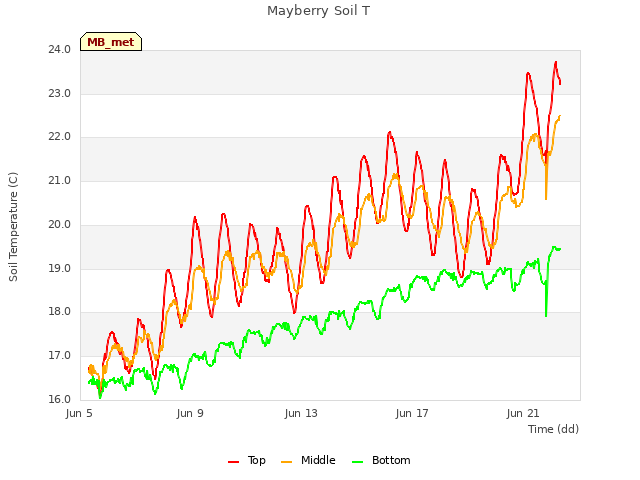This screenshot has height=480, width=640.
Task: Click the 'Jun 17' x-axis label
Action: [x=412, y=413]
